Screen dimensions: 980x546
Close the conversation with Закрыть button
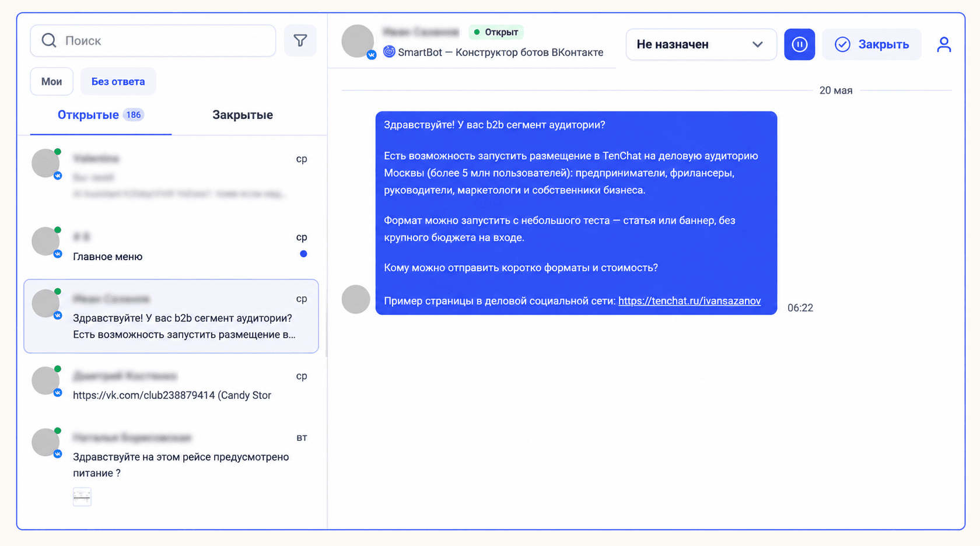tap(871, 44)
